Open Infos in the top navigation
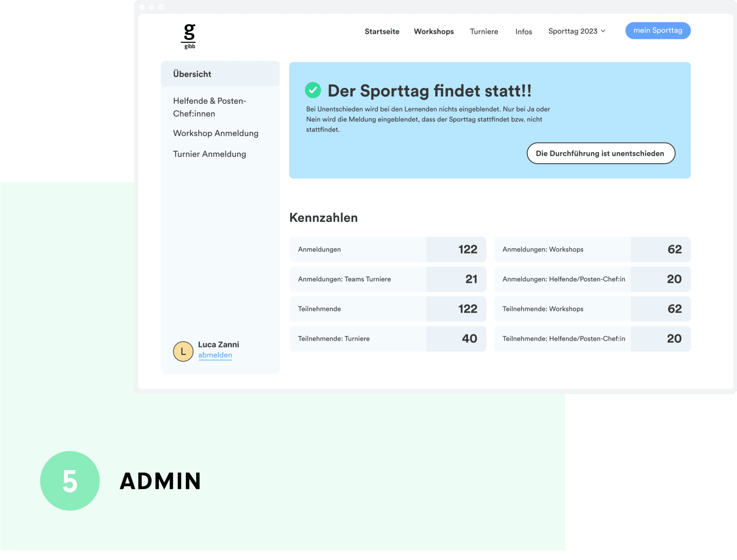 pyautogui.click(x=524, y=32)
